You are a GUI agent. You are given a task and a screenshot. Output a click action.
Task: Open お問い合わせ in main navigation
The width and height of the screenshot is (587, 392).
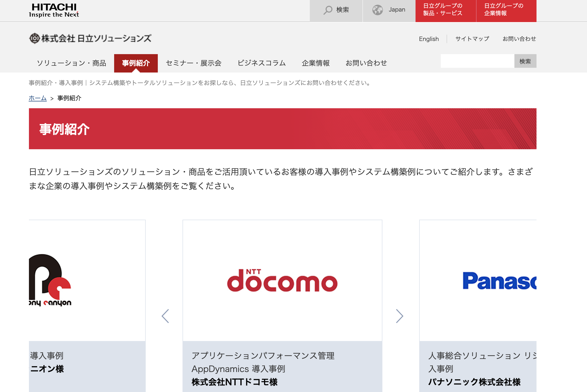[366, 63]
